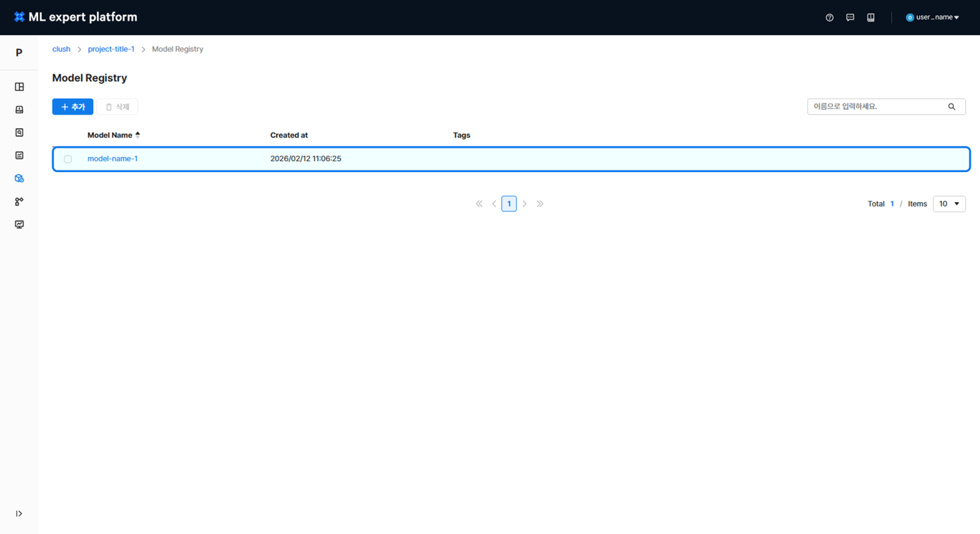
Task: Click the user avatar icon
Action: click(x=910, y=17)
